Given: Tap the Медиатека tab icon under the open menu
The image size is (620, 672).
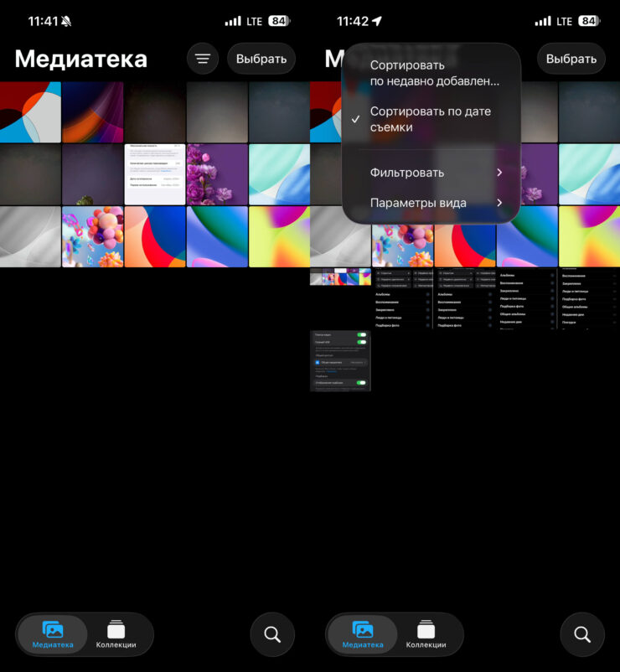Looking at the screenshot, I should 363,630.
